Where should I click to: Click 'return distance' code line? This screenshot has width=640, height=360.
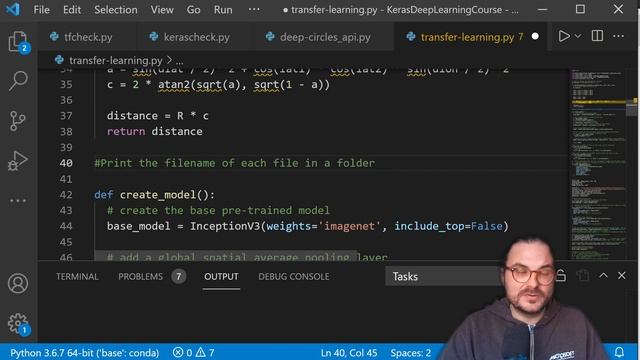[x=154, y=131]
